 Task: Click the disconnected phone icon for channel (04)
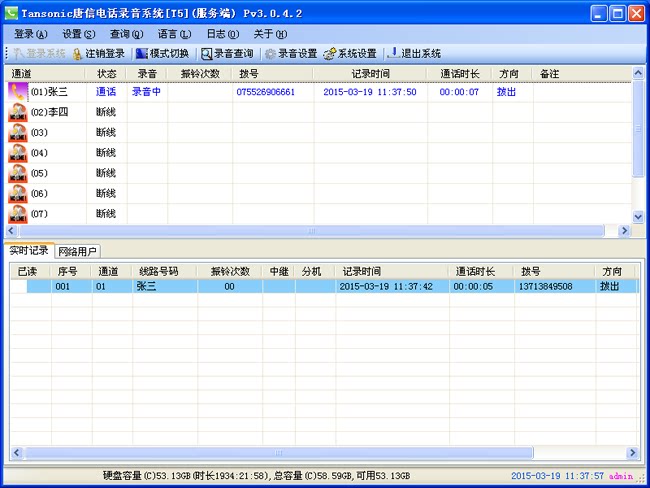18,153
